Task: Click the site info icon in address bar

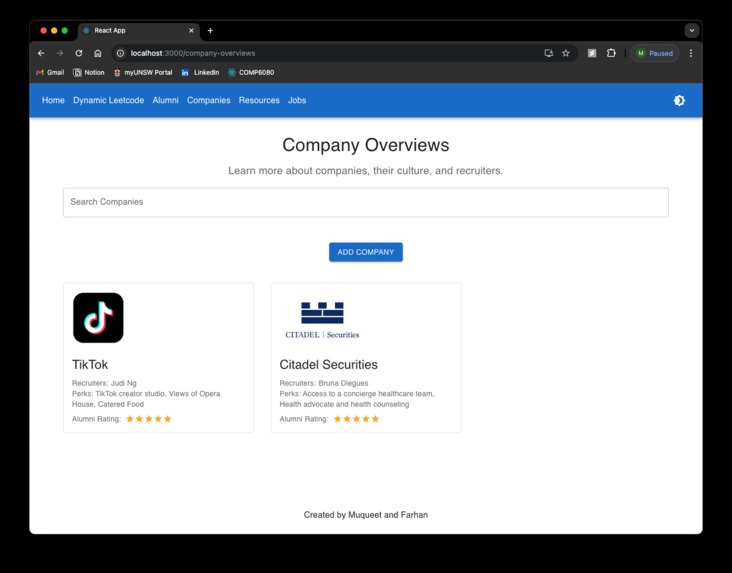Action: click(120, 53)
